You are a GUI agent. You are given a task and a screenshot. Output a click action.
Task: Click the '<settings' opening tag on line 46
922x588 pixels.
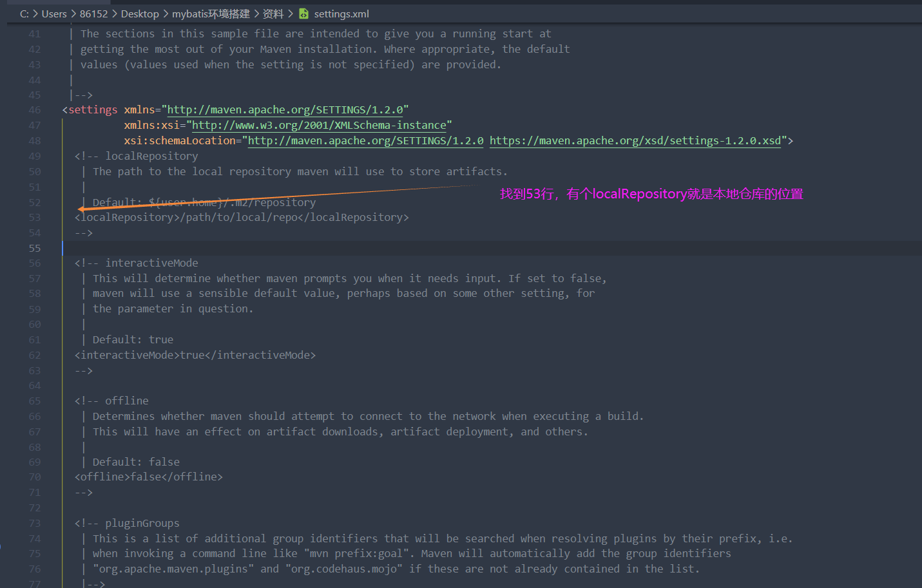[x=90, y=110]
